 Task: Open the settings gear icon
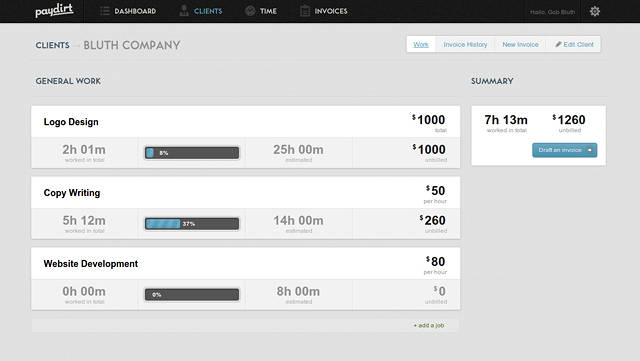595,11
